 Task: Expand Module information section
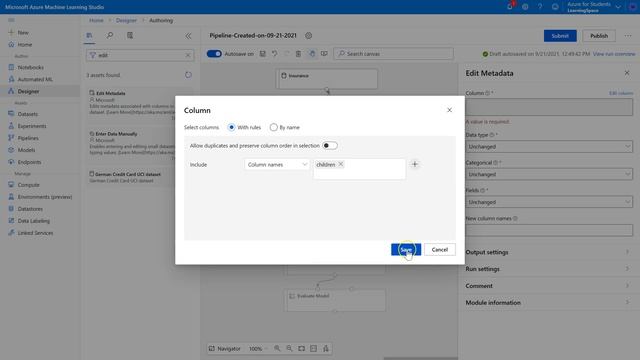549,303
